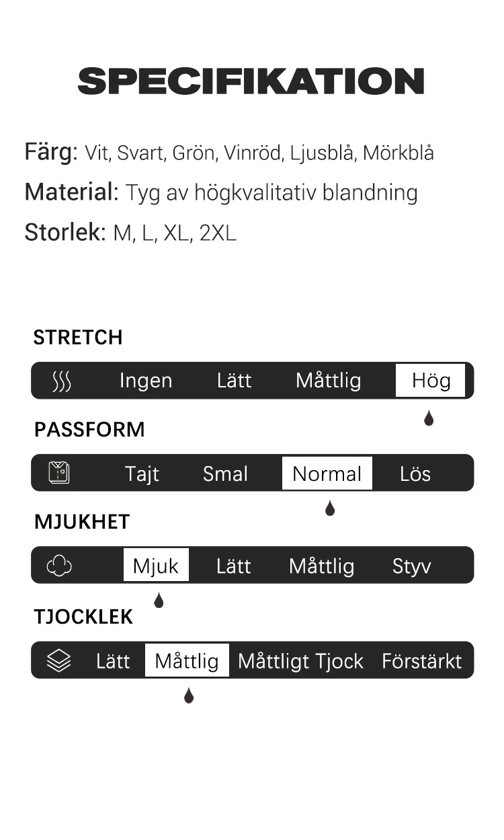The height and width of the screenshot is (840, 504).
Task: Pick Förstärkt in the Tjocklek bar
Action: point(422,661)
